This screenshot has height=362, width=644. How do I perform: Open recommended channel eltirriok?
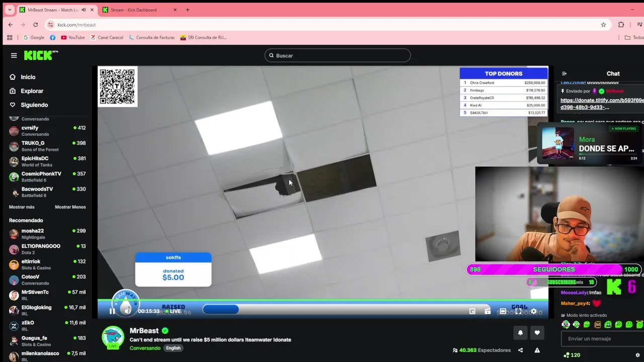47,264
